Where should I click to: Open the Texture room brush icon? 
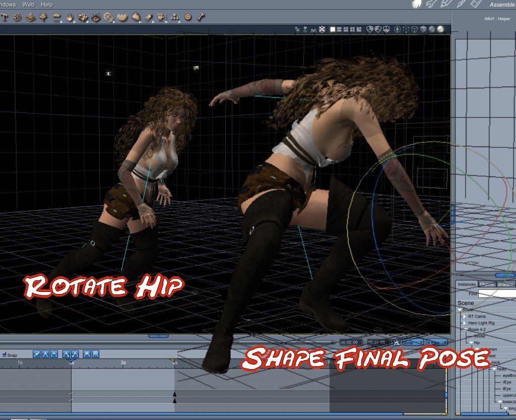(x=462, y=4)
